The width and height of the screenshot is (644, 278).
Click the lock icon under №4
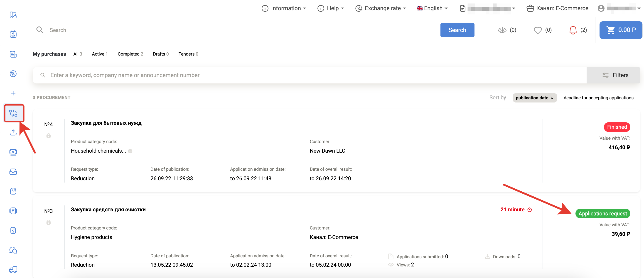(x=49, y=136)
